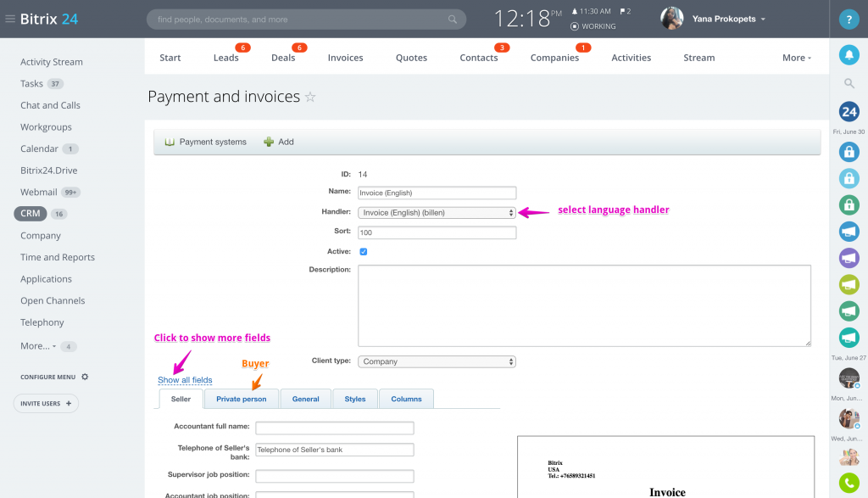The width and height of the screenshot is (868, 498).
Task: Click the right sidebar search magnifier icon
Action: click(x=849, y=83)
